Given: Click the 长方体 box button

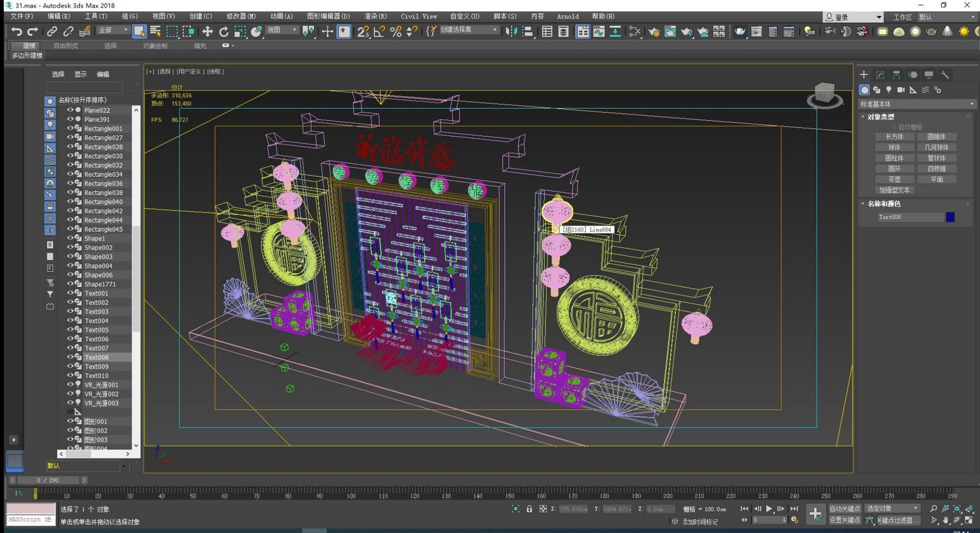Looking at the screenshot, I should click(x=894, y=137).
